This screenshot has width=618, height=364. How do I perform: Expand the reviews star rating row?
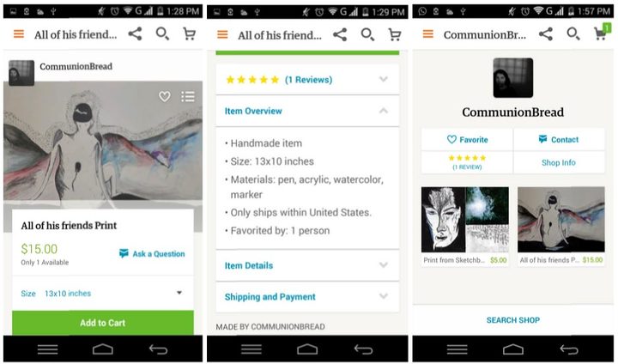coord(307,80)
